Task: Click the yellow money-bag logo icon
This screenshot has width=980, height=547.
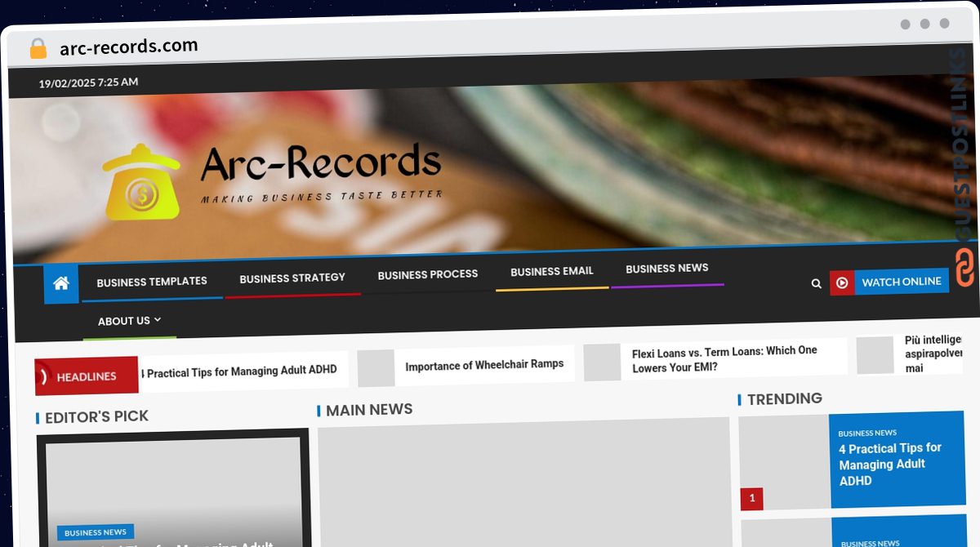Action: [x=143, y=181]
